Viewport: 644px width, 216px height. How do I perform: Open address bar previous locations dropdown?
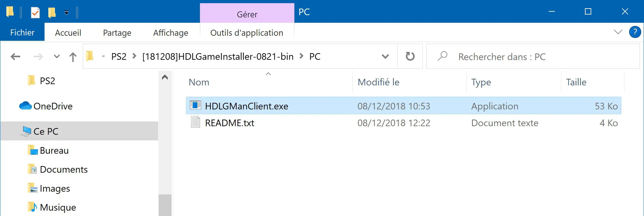[385, 57]
